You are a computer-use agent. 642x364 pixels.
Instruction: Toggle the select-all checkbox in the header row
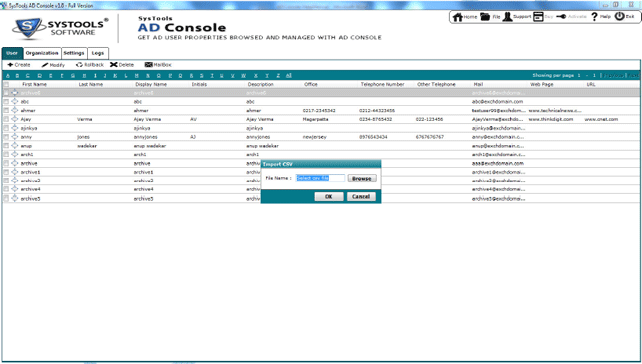coord(6,84)
